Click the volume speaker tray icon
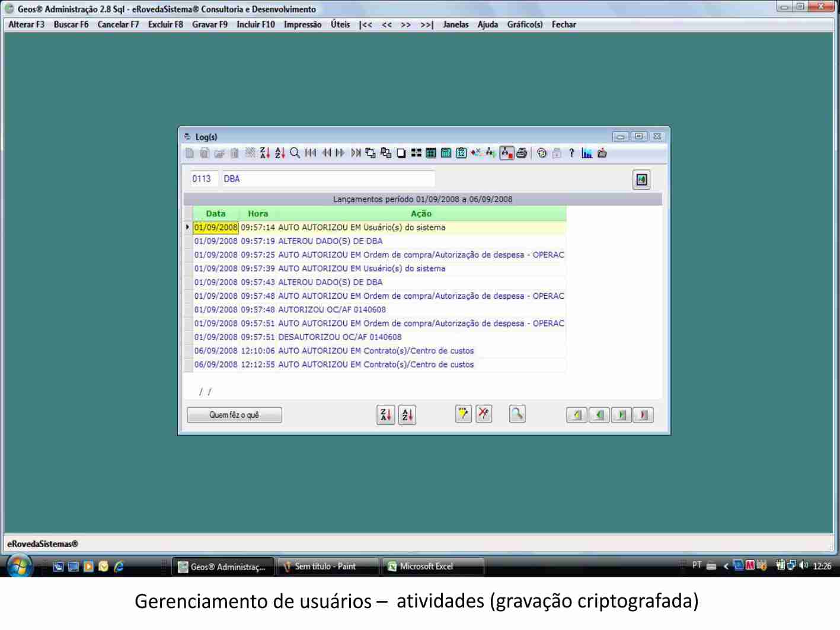Screen dimensions: 840x630 tap(804, 565)
